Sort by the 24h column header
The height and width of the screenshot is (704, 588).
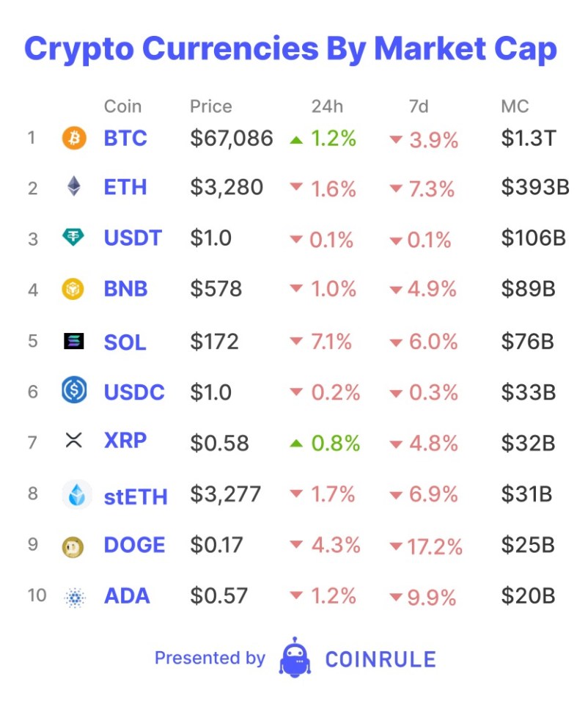click(x=327, y=106)
